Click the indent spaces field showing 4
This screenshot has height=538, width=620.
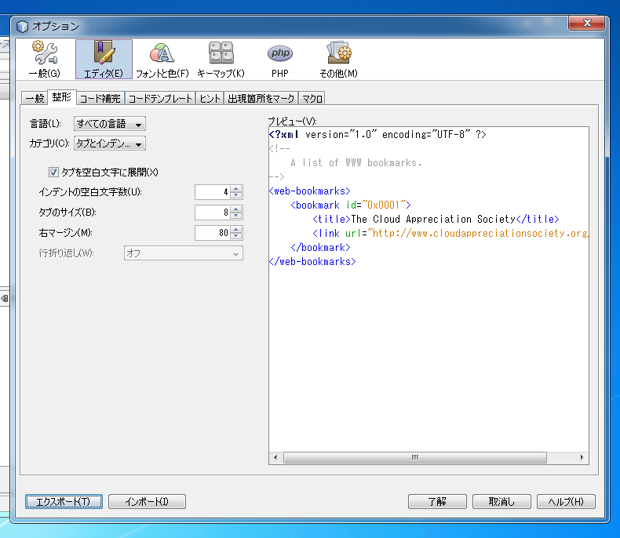tap(213, 192)
